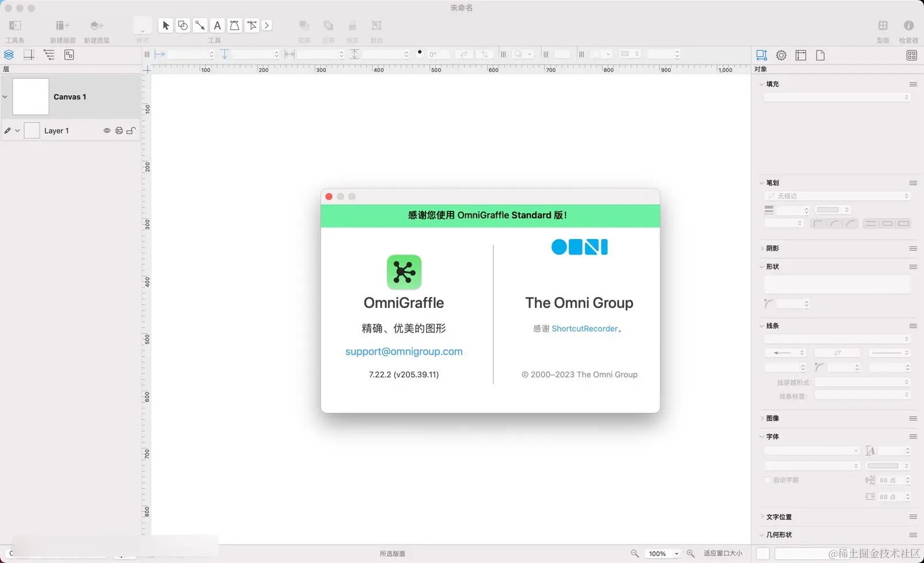The image size is (924, 563).
Task: Open the line crossing style (线穿越形式) dropdown
Action: click(x=862, y=382)
